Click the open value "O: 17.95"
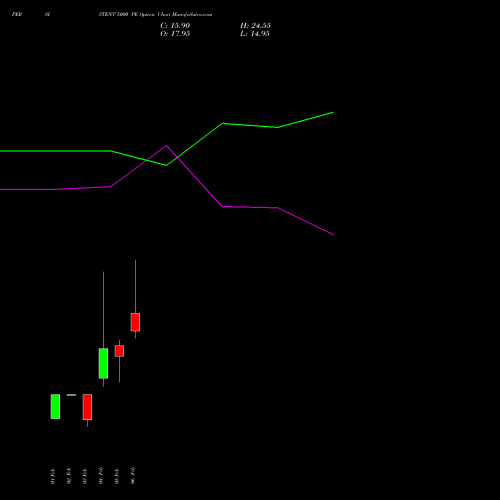This screenshot has width=500, height=500. click(x=175, y=34)
